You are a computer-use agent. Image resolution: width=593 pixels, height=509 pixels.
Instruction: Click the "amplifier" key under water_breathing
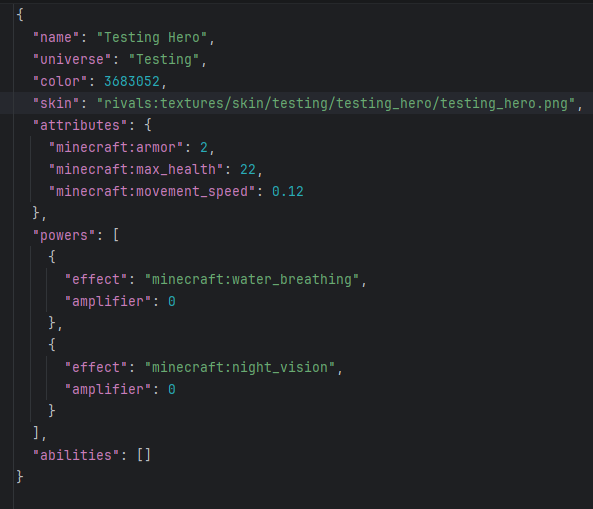[x=108, y=301]
